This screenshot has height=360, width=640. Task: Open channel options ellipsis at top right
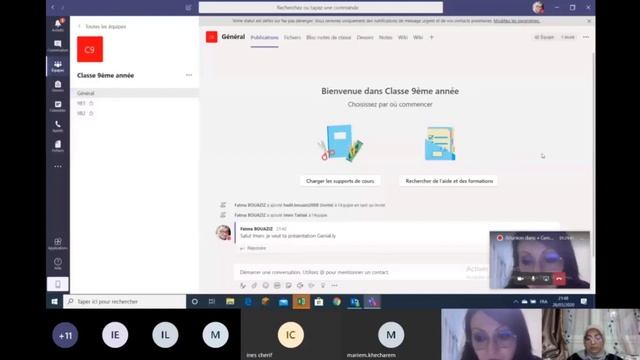[x=586, y=37]
